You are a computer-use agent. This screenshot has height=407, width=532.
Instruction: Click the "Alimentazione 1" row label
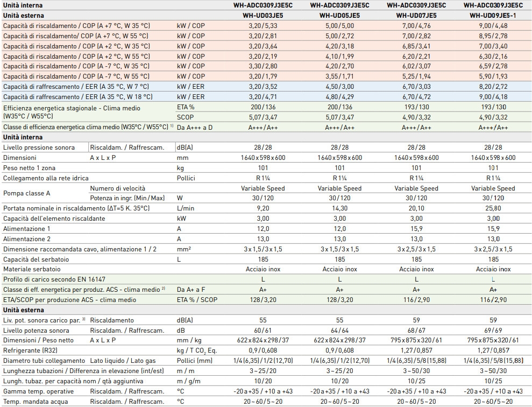[x=26, y=229]
